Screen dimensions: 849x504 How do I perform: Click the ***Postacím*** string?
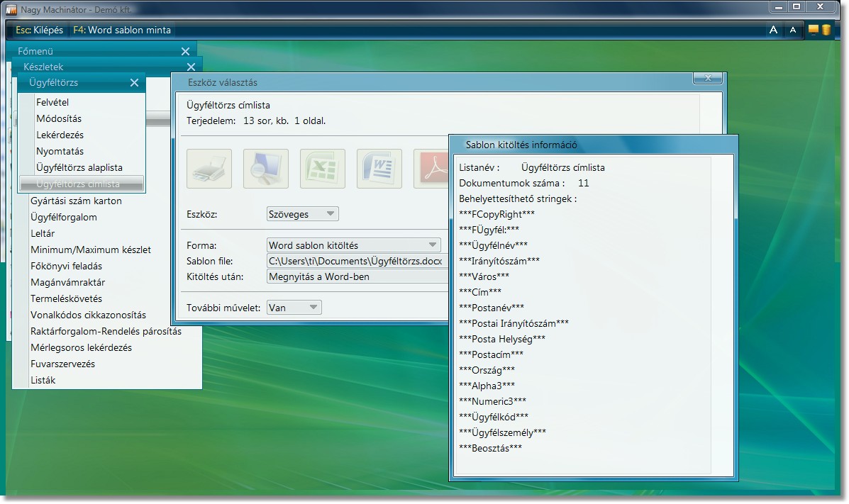click(x=491, y=354)
